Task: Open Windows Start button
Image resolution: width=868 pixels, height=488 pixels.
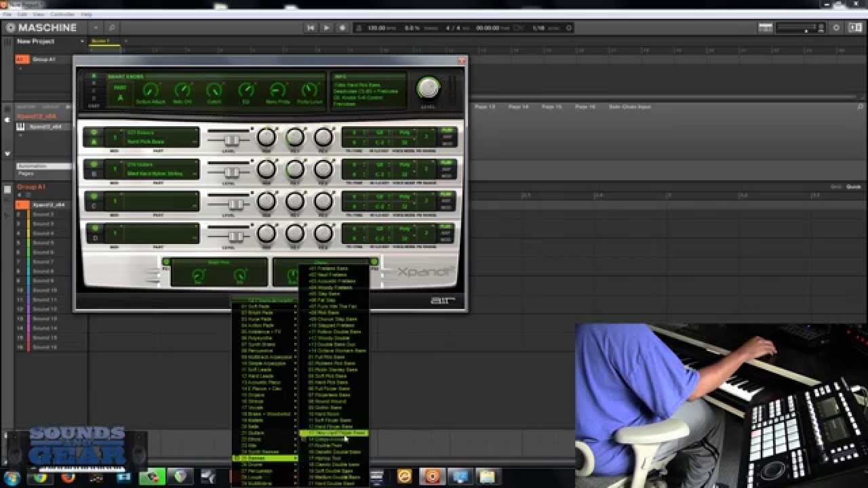Action: [x=12, y=477]
